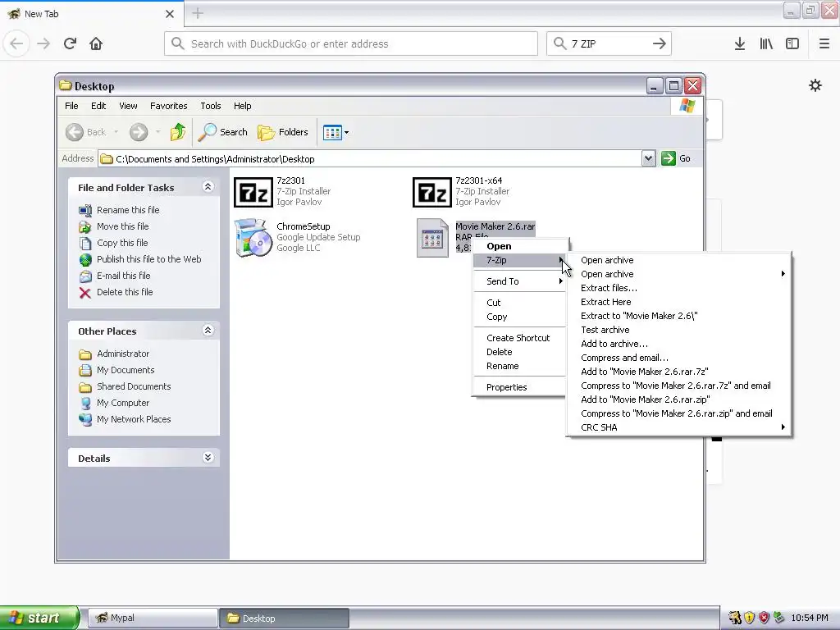This screenshot has height=630, width=840.
Task: Open the Tools menu
Action: tap(211, 106)
